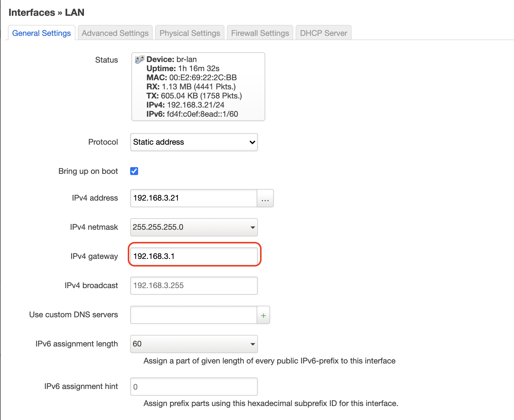Add a custom DNS server entry

pos(263,315)
